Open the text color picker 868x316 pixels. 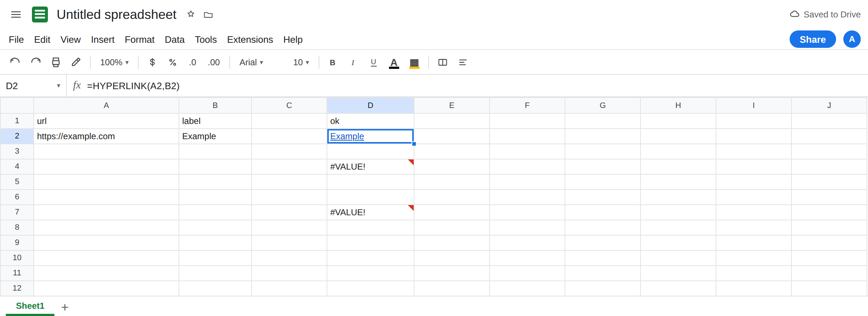click(x=394, y=63)
